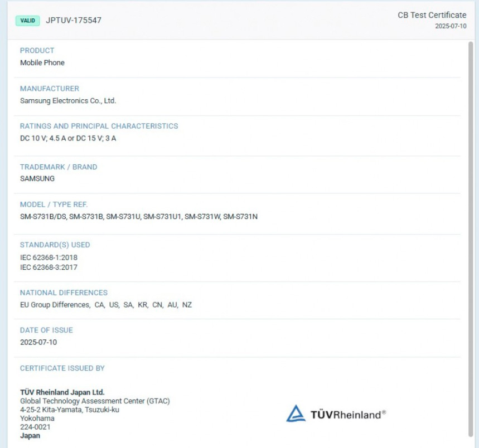Click the TÜVRheinland wordmark
The image size is (479, 448).
tap(349, 415)
